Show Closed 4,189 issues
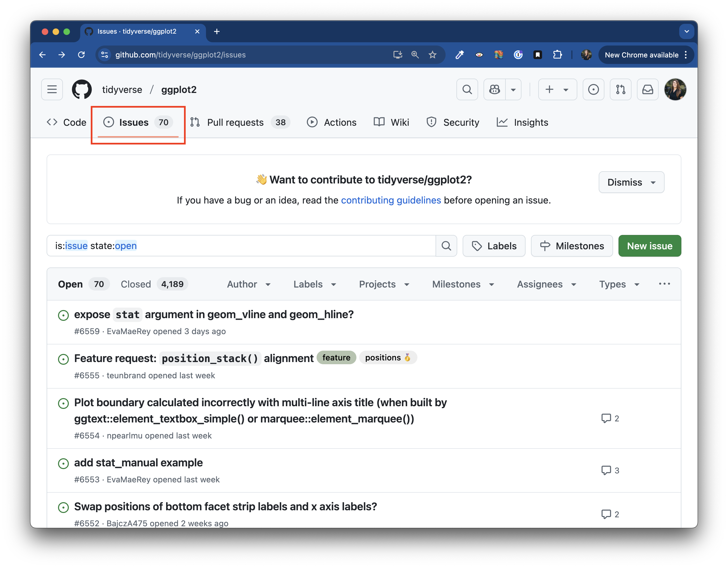 tap(154, 284)
